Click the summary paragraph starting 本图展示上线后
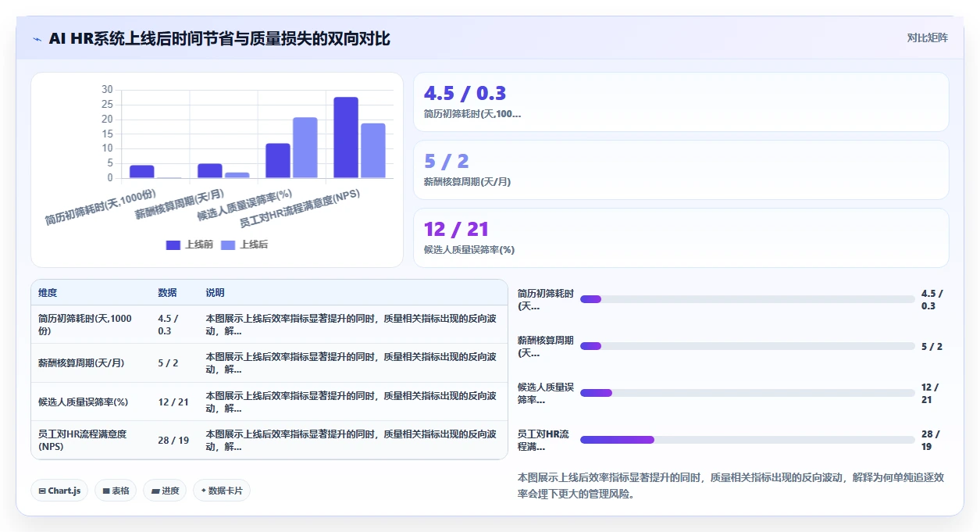The height and width of the screenshot is (532, 980). point(731,485)
